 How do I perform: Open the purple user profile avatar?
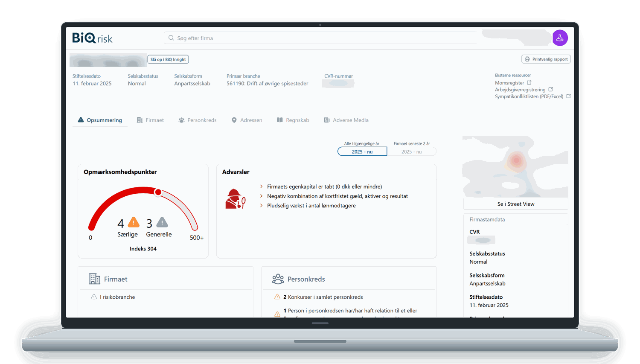560,38
